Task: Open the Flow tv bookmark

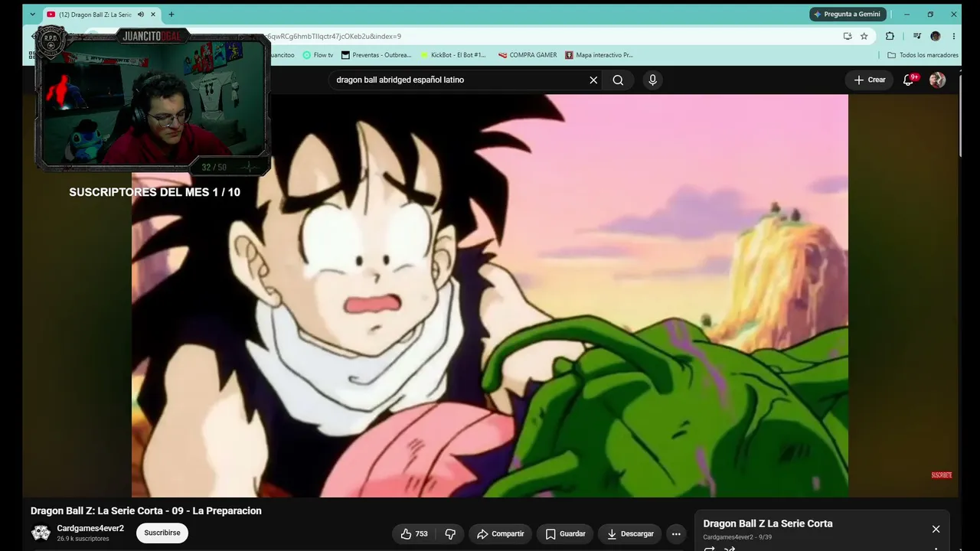Action: (318, 55)
